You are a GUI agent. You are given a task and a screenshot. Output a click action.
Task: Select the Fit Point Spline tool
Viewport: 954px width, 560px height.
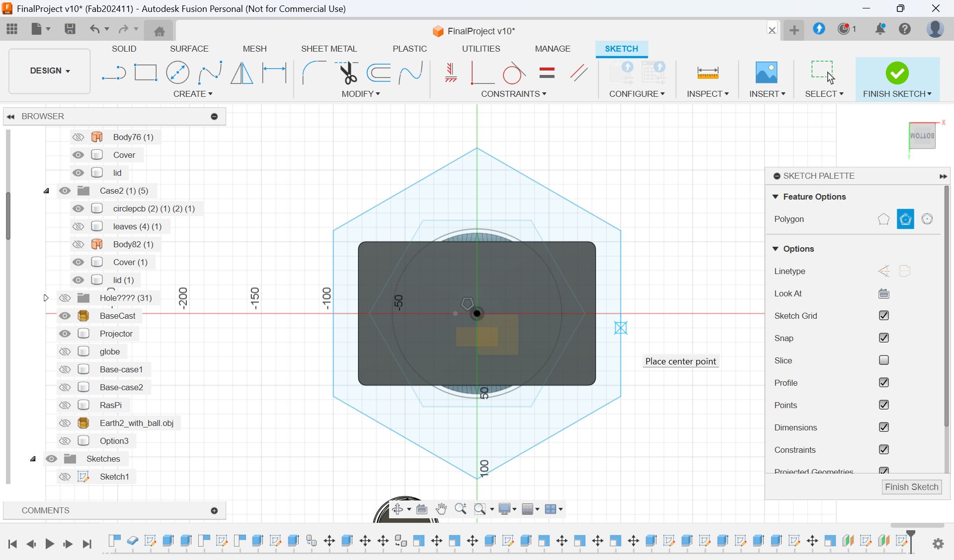click(210, 73)
